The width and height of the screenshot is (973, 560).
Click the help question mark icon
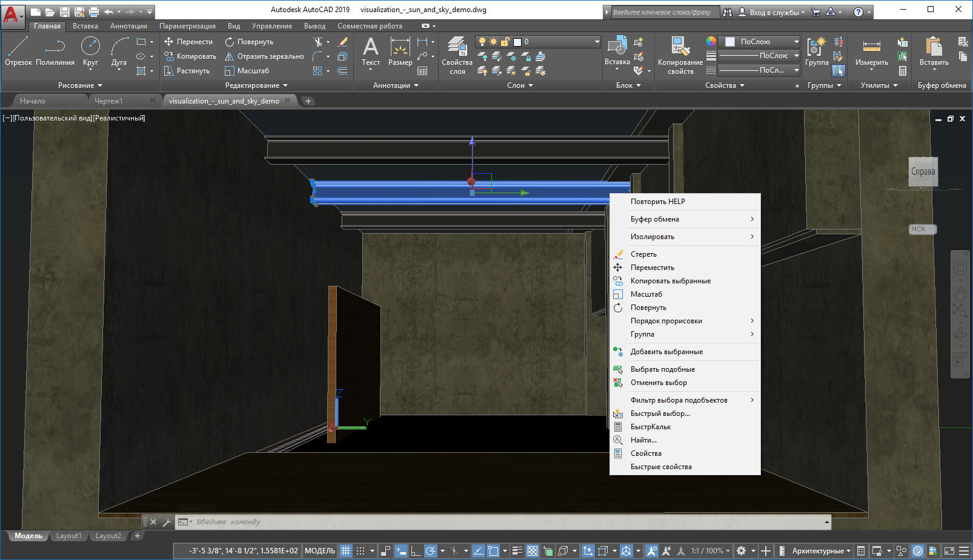[x=858, y=12]
